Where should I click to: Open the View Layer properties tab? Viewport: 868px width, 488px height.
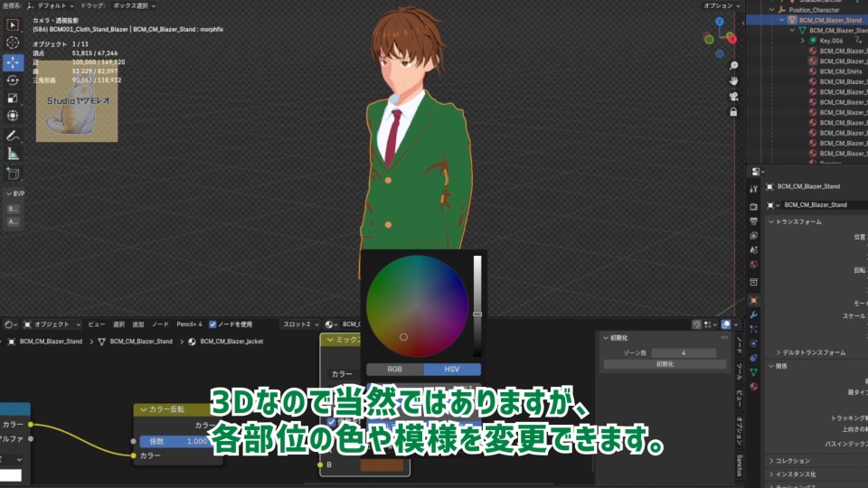(753, 236)
